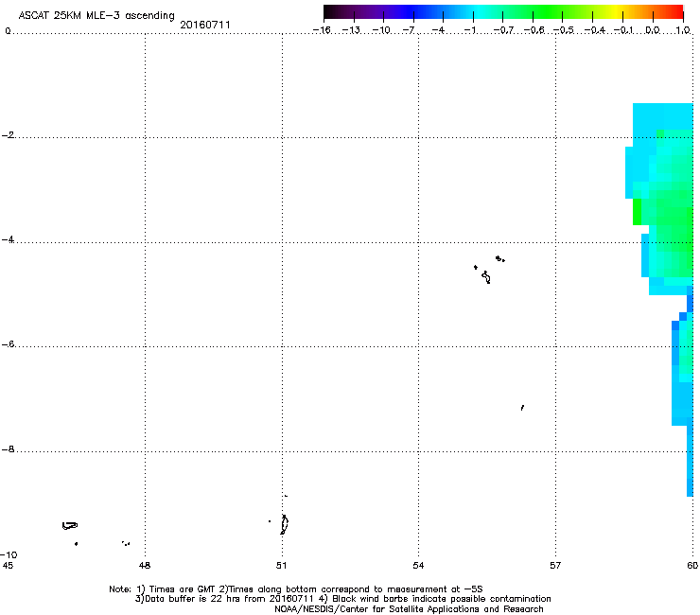Click the latitude axis label "-2"
700x615 pixels.
coord(8,135)
